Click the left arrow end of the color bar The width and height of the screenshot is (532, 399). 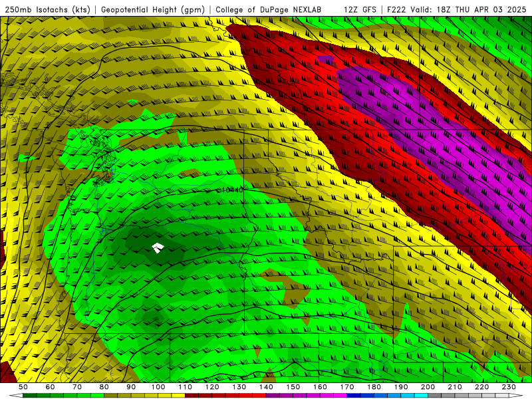(16, 396)
